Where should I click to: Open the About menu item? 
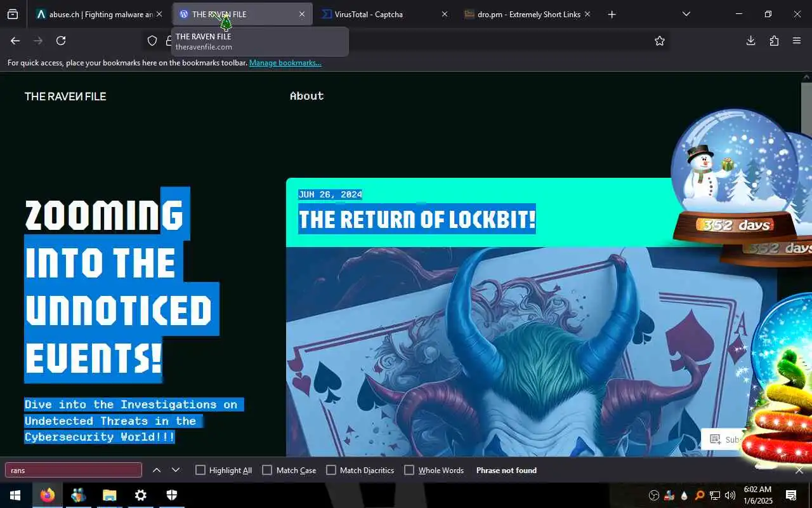[x=307, y=96]
